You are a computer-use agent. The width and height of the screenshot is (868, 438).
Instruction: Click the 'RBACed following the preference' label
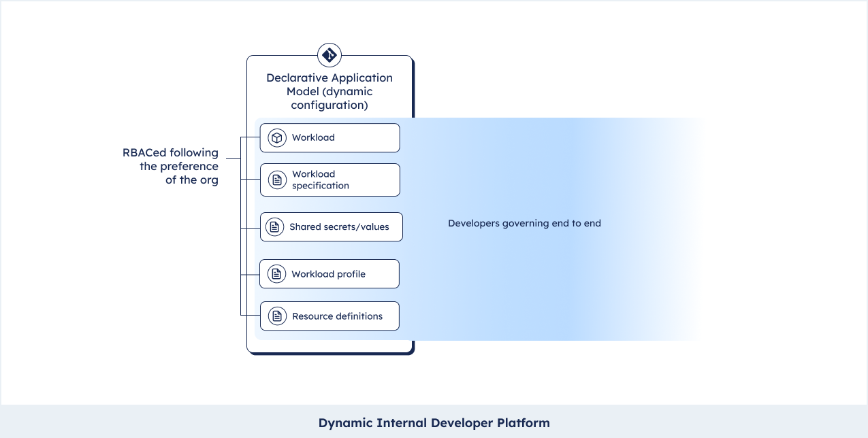pos(171,167)
